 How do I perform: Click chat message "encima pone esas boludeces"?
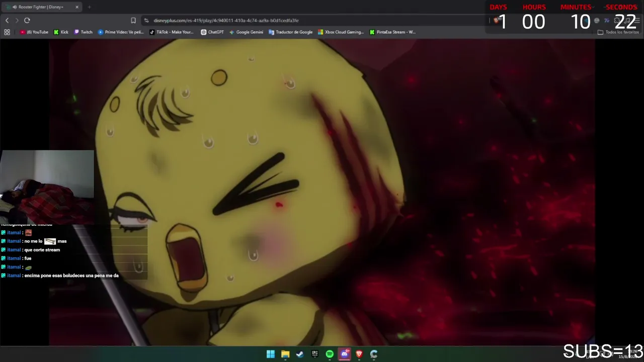point(71,276)
